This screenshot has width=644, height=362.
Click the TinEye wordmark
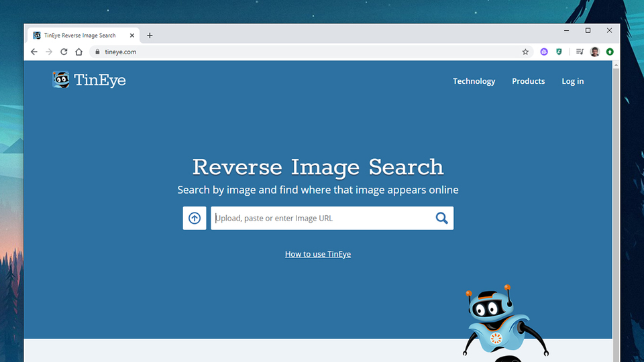click(100, 80)
